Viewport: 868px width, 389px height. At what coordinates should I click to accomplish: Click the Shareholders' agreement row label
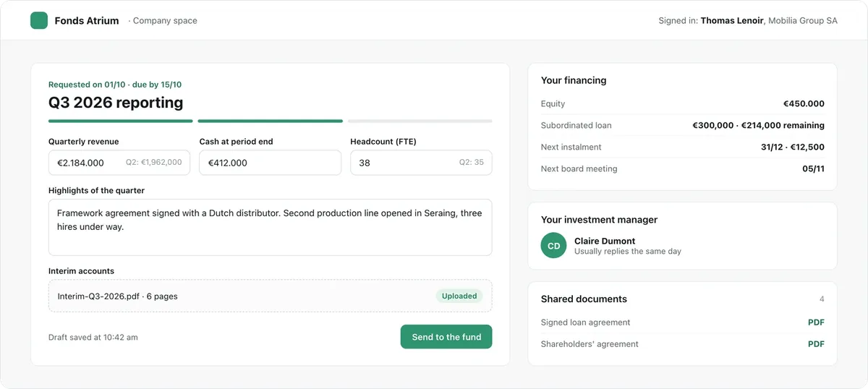coord(590,344)
